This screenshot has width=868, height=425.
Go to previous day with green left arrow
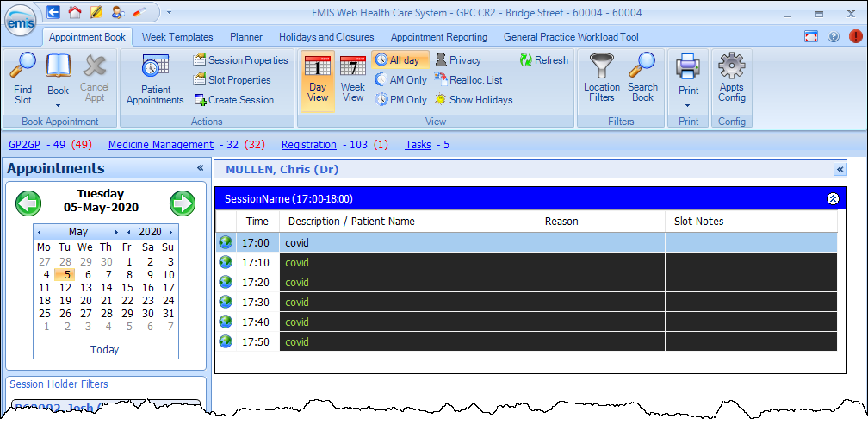[x=28, y=203]
